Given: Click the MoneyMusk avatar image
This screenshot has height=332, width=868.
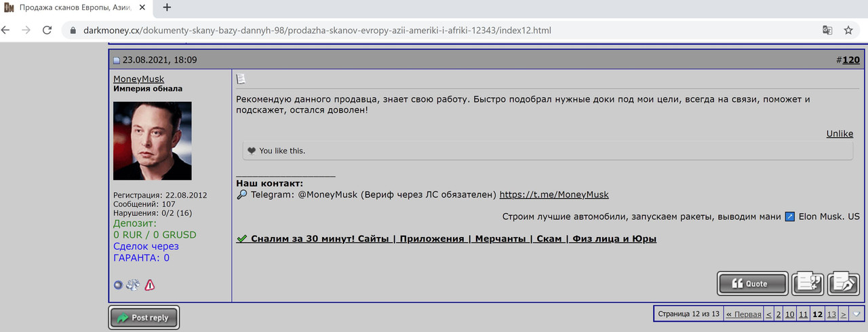Looking at the screenshot, I should (x=152, y=141).
